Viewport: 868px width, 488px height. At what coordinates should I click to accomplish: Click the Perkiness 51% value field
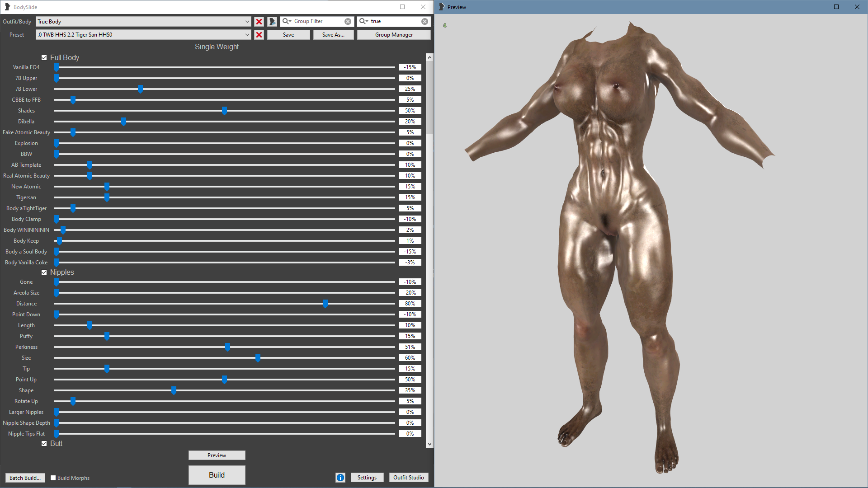[x=410, y=347]
